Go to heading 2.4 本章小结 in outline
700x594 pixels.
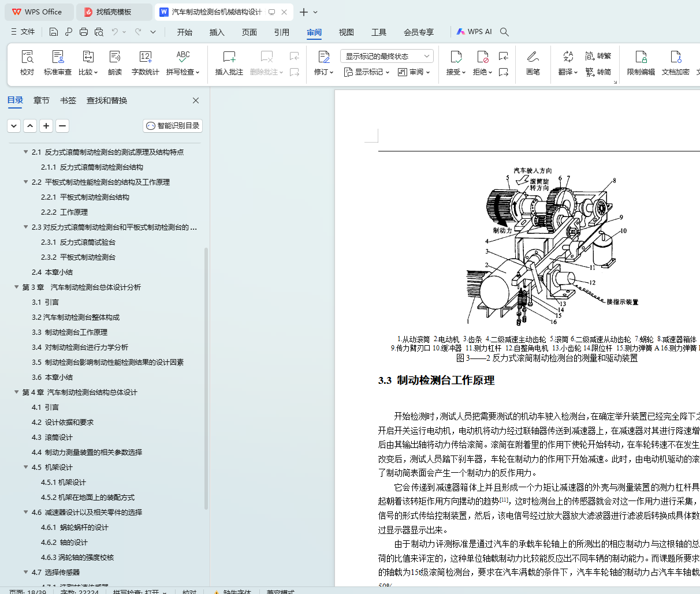[x=53, y=272]
